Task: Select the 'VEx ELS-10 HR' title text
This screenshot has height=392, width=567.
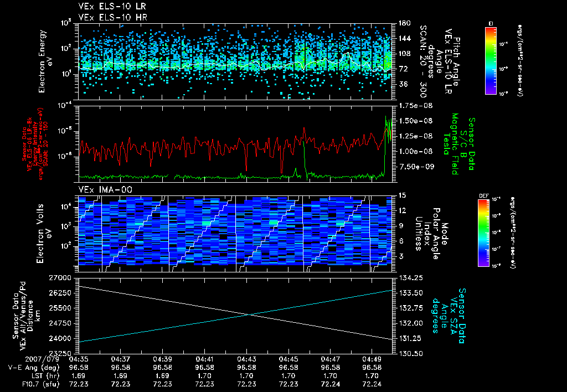Action: coord(113,17)
